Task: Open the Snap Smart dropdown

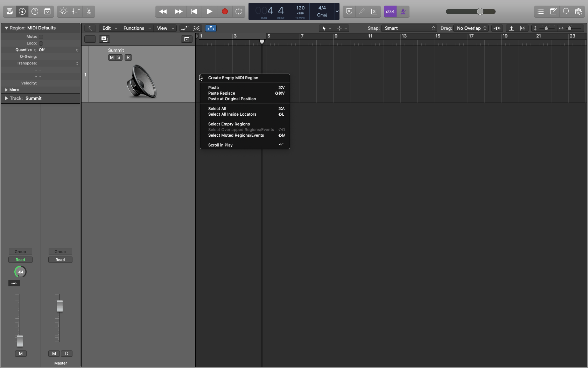Action: pos(409,28)
